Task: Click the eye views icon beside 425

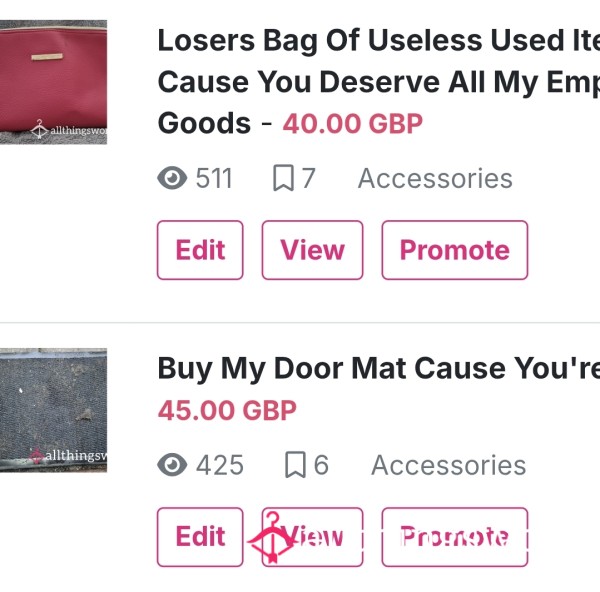Action: click(x=172, y=465)
